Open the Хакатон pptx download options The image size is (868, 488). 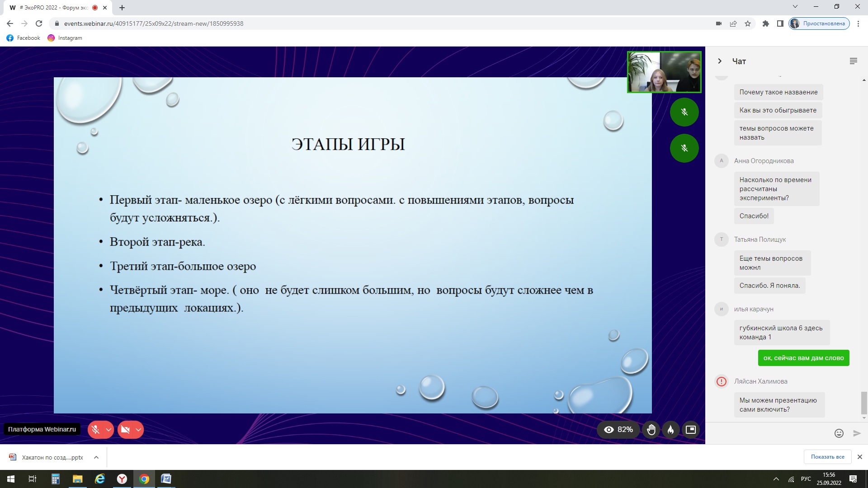[96, 457]
